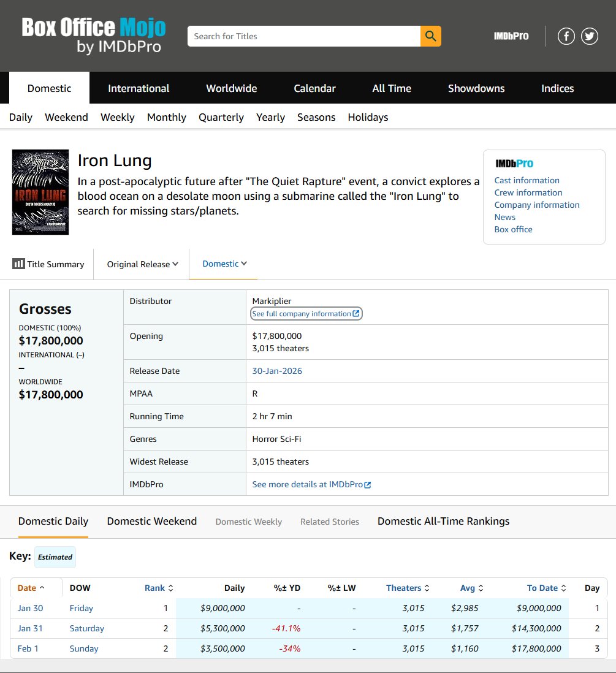Click the Estimated key badge
Viewport: 616px width, 673px height.
point(55,557)
